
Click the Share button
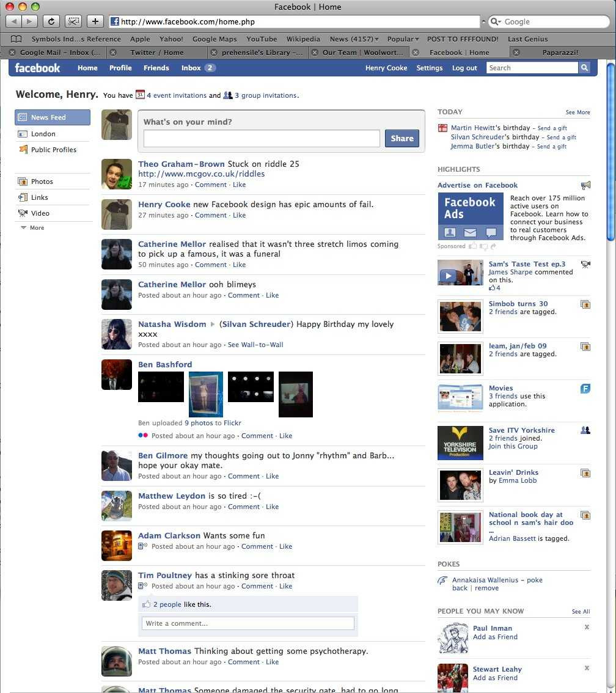click(x=402, y=138)
